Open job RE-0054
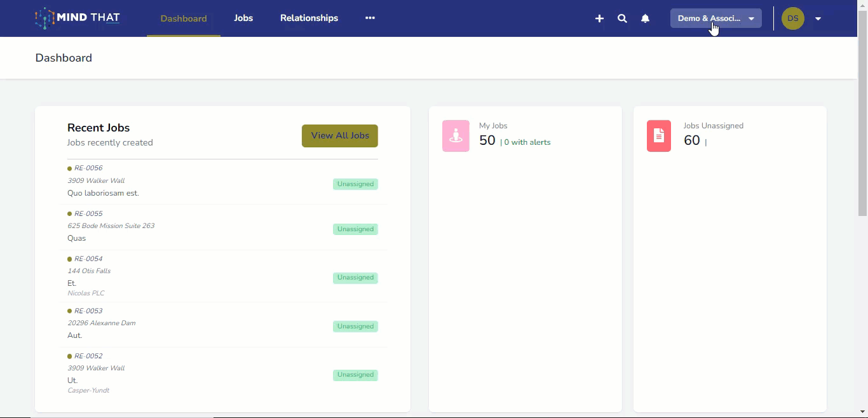Image resolution: width=868 pixels, height=418 pixels. [x=88, y=259]
